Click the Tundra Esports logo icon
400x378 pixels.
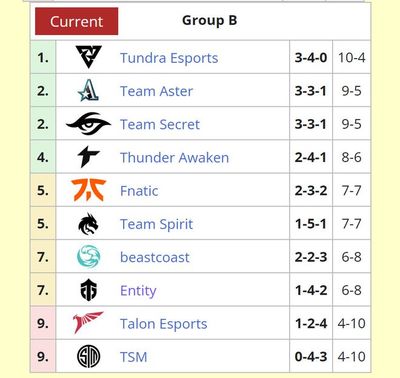[88, 57]
